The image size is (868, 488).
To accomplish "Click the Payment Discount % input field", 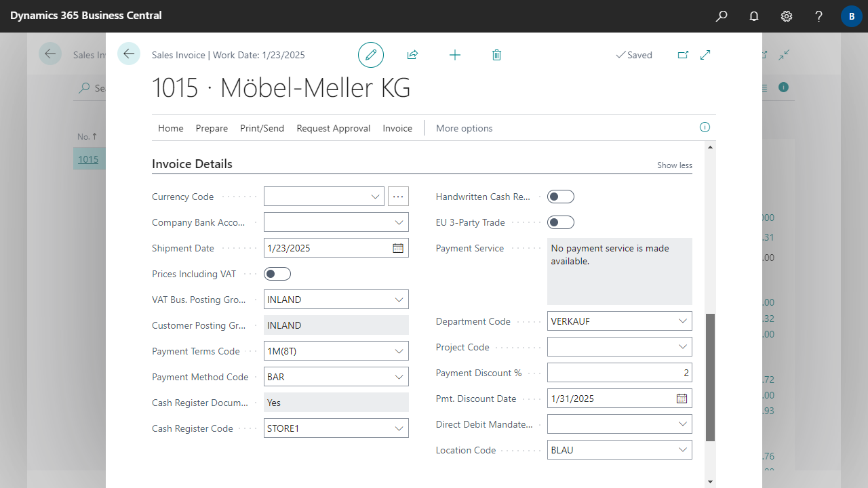I will (x=618, y=373).
